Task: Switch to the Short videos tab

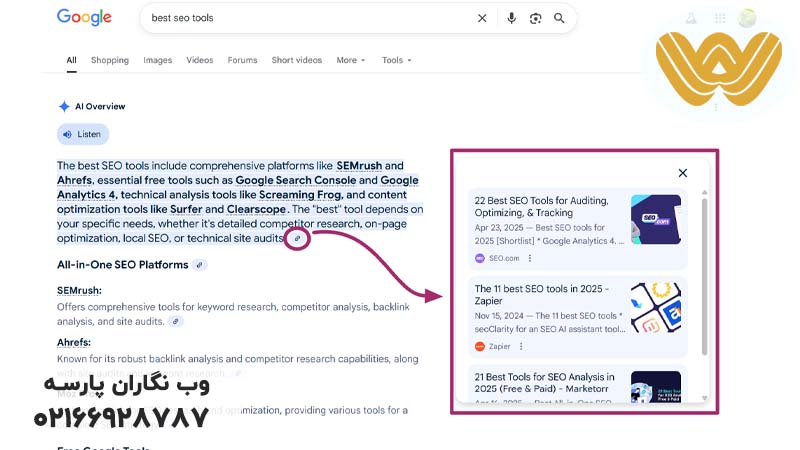Action: click(296, 60)
